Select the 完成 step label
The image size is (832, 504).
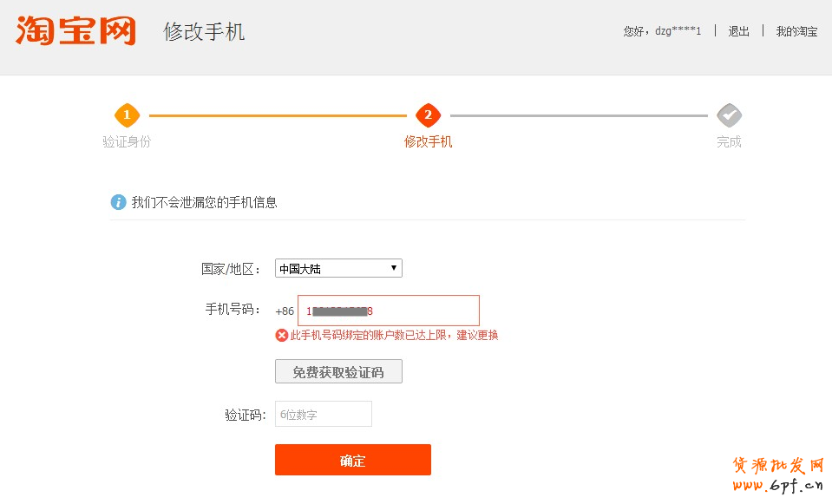point(729,141)
